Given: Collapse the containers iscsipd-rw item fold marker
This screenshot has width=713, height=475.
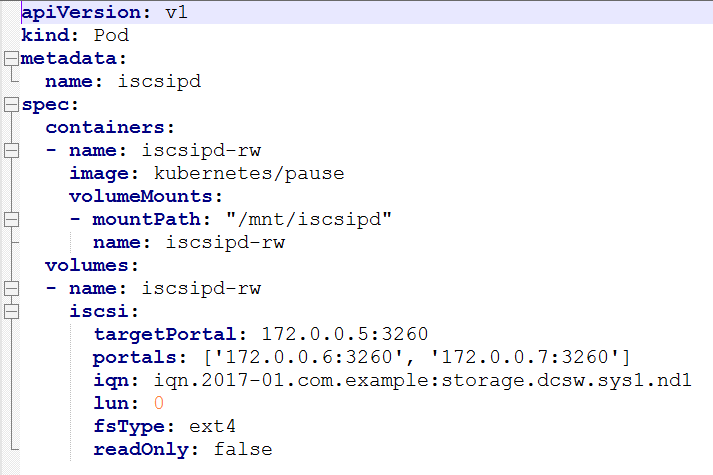Looking at the screenshot, I should pos(11,150).
